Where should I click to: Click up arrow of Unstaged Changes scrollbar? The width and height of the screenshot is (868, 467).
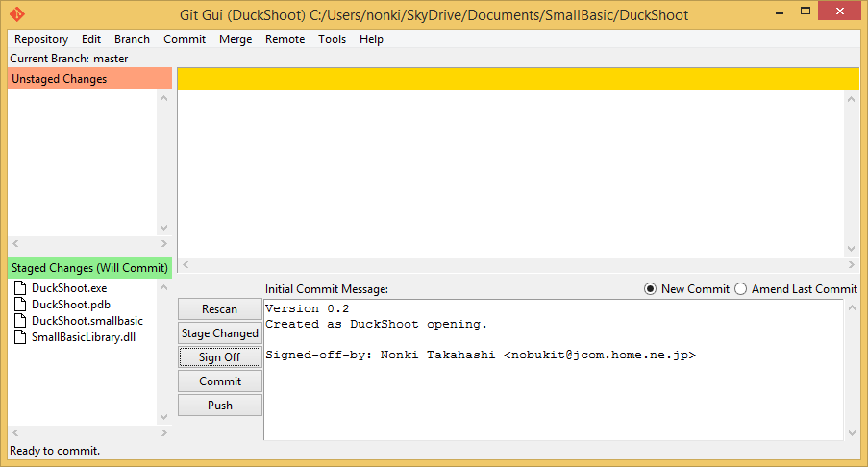(163, 98)
